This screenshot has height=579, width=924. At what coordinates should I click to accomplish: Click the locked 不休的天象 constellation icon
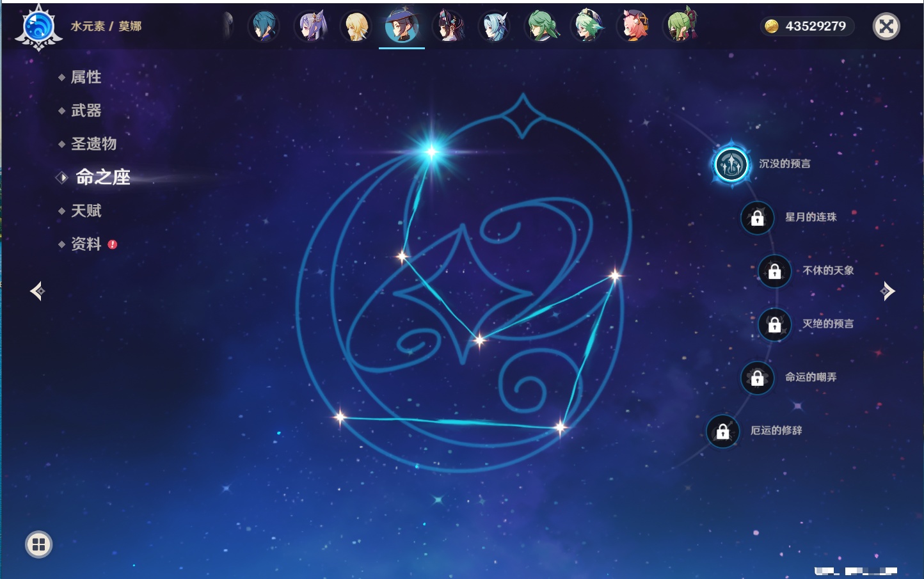[774, 271]
